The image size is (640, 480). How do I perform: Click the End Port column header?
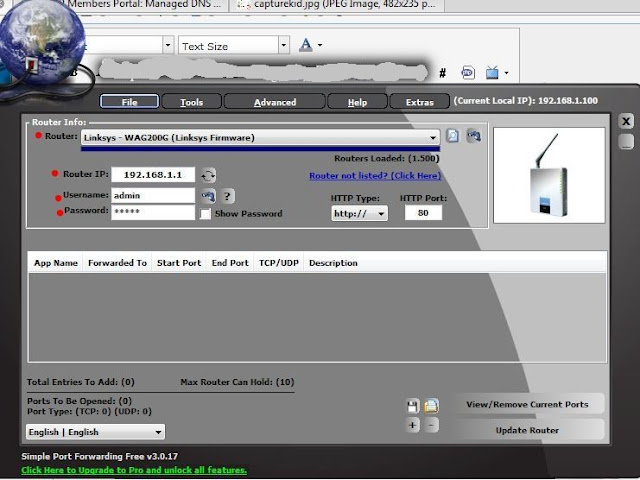click(x=230, y=263)
